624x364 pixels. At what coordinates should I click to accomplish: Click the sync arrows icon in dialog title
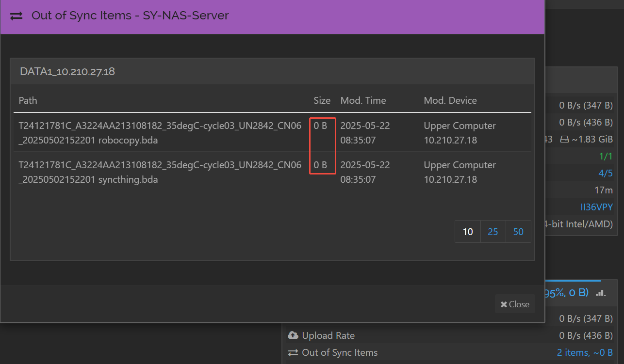[16, 16]
